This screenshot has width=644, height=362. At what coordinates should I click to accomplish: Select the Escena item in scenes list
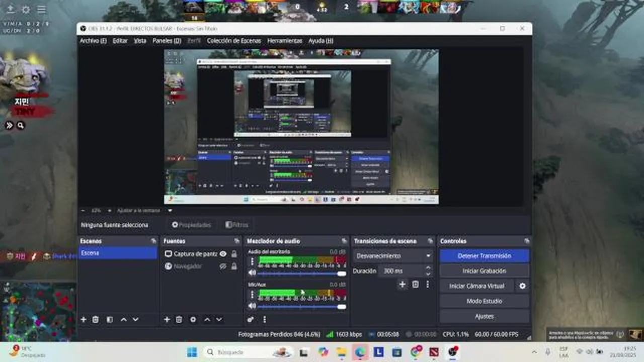(118, 253)
